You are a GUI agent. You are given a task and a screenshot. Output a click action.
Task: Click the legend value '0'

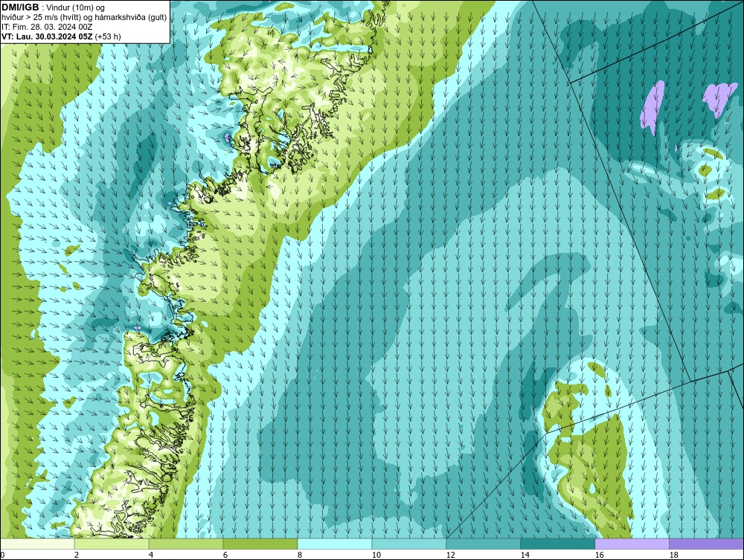click(2, 555)
